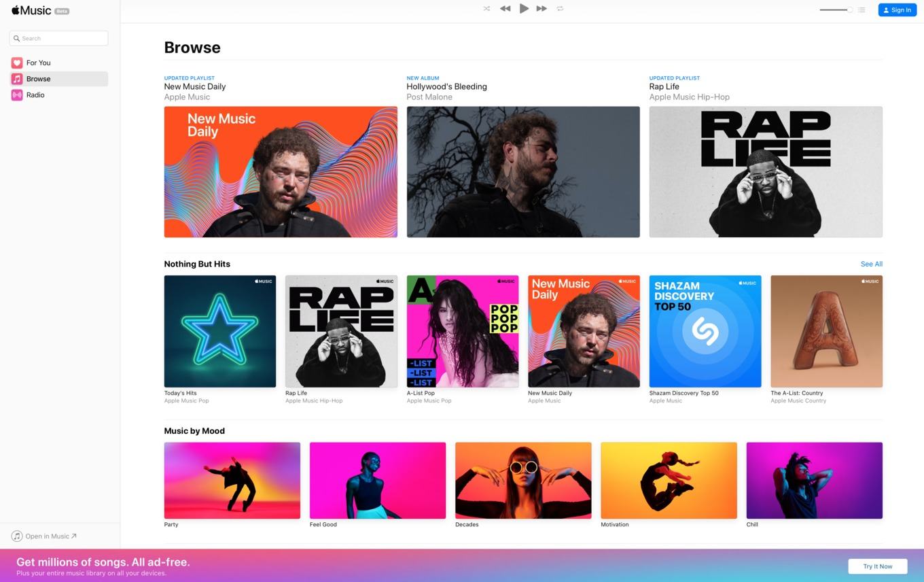Click Hollywood's Bleeding title text
924x582 pixels.
(446, 86)
